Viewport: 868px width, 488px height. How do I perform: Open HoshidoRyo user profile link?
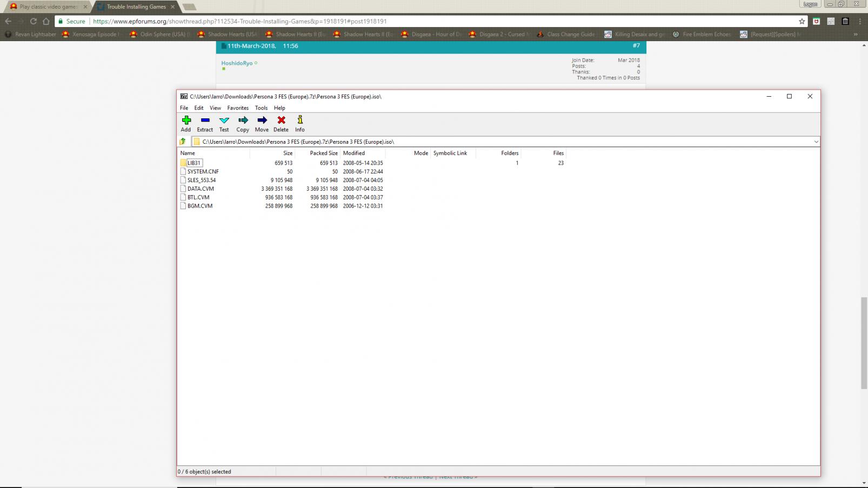[x=237, y=63]
